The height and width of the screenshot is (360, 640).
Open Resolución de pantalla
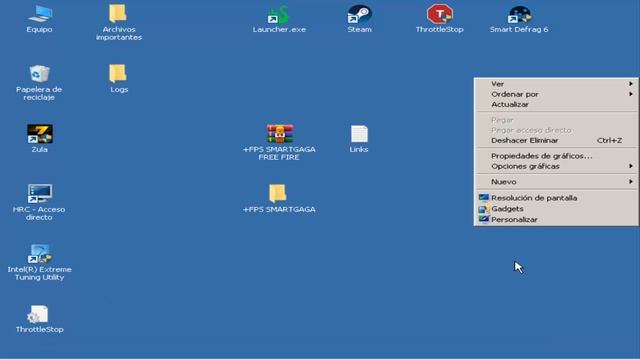[556, 198]
